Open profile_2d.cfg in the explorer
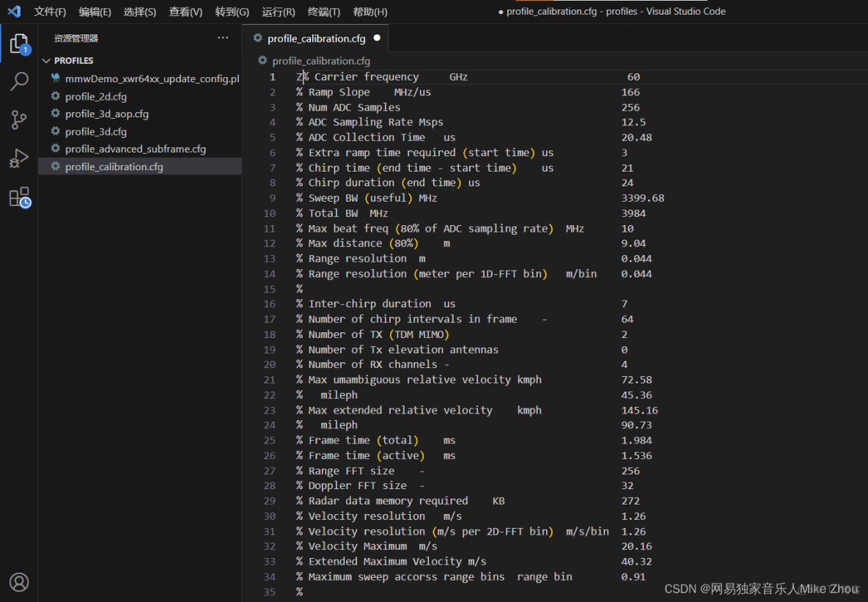This screenshot has width=868, height=602. [x=95, y=97]
